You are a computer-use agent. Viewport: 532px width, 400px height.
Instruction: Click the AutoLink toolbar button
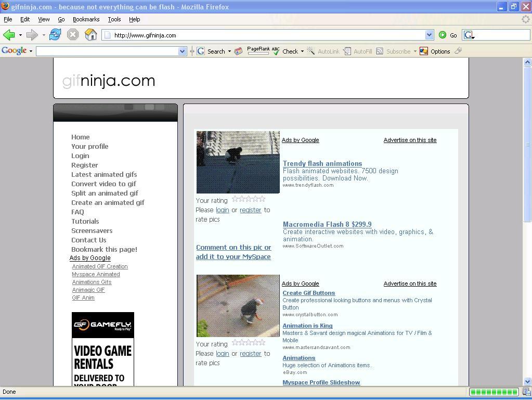tap(323, 51)
